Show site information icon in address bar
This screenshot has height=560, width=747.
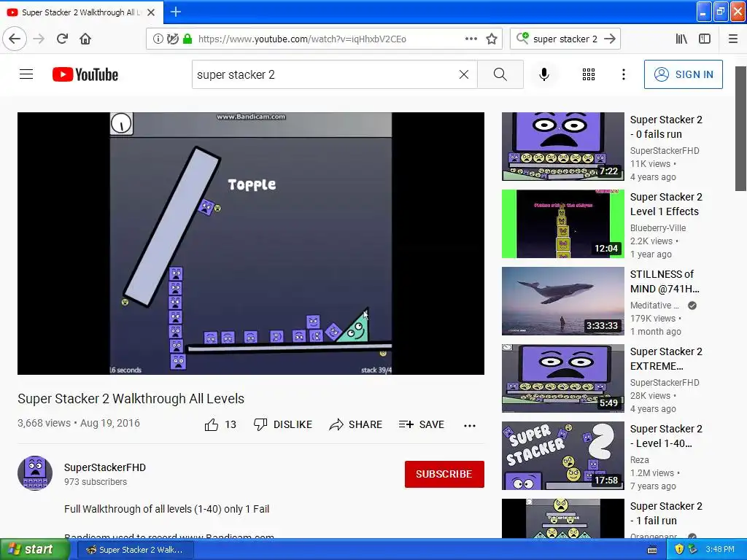point(158,39)
